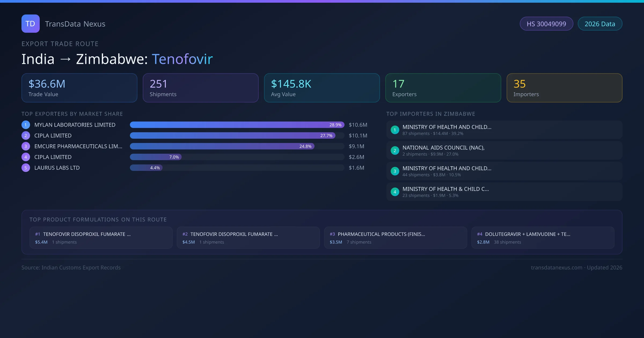This screenshot has height=338, width=644.
Task: Select the 2026 Data pill
Action: point(600,24)
